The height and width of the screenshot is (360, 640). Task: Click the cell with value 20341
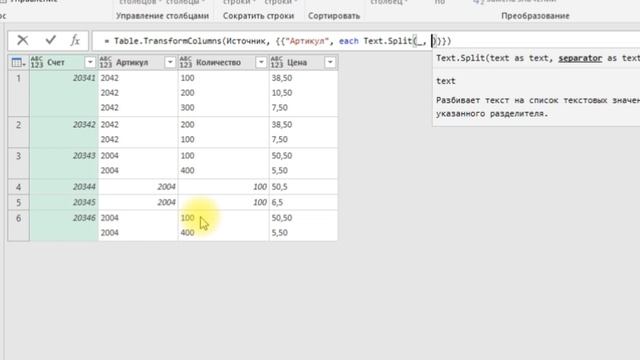point(64,93)
